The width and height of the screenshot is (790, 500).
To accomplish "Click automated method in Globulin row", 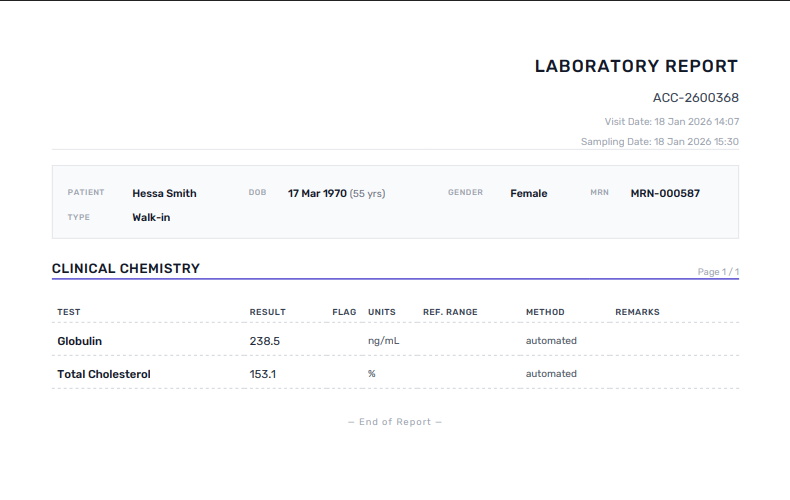I will pyautogui.click(x=551, y=341).
